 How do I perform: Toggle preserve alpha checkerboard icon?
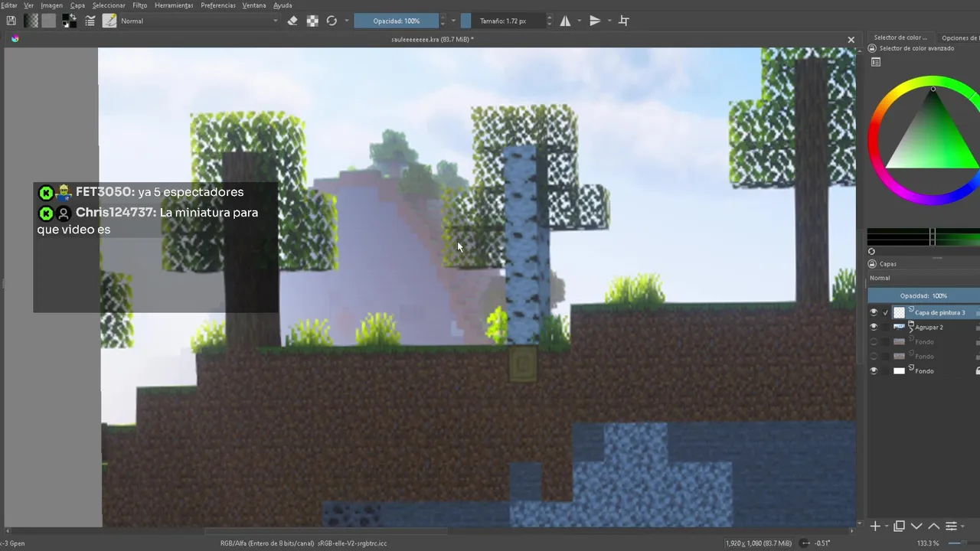(312, 21)
